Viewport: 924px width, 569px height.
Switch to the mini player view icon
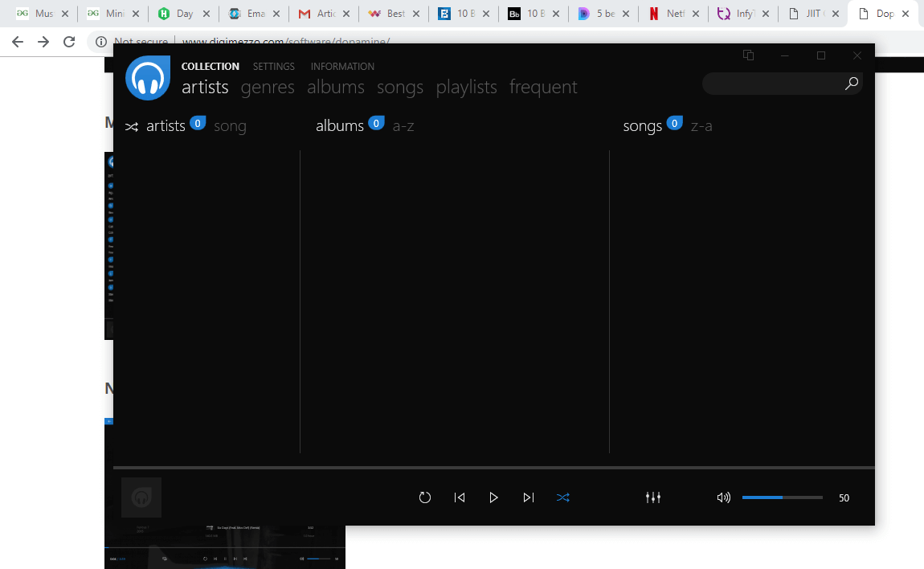(748, 55)
